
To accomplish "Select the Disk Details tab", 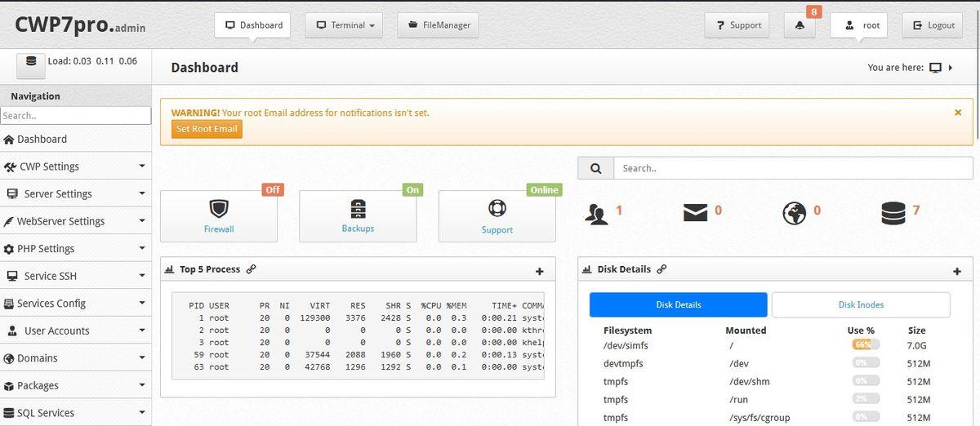I will tap(679, 304).
